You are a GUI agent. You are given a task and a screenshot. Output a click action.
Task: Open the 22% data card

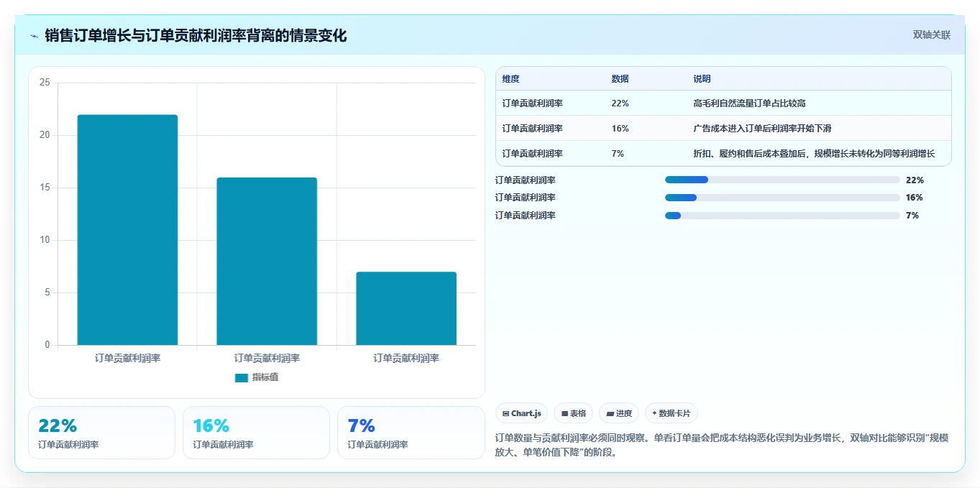[x=101, y=433]
